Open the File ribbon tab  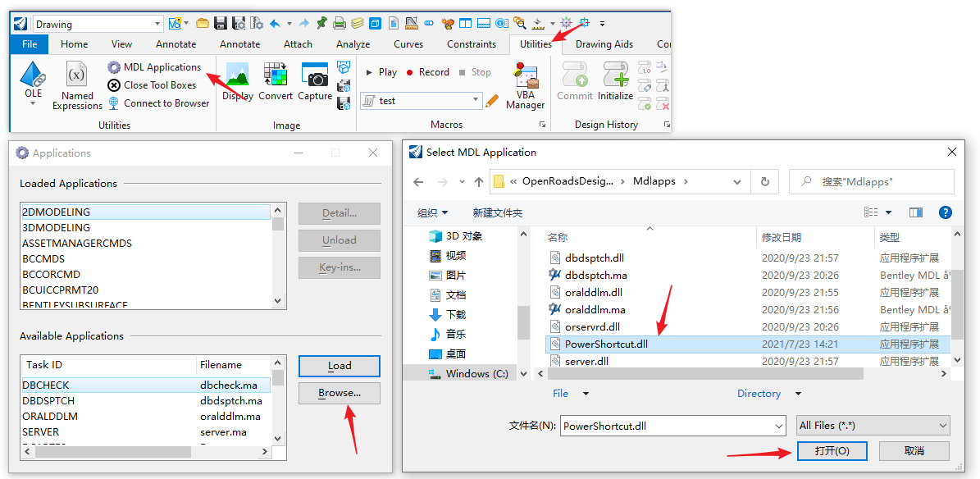click(30, 43)
